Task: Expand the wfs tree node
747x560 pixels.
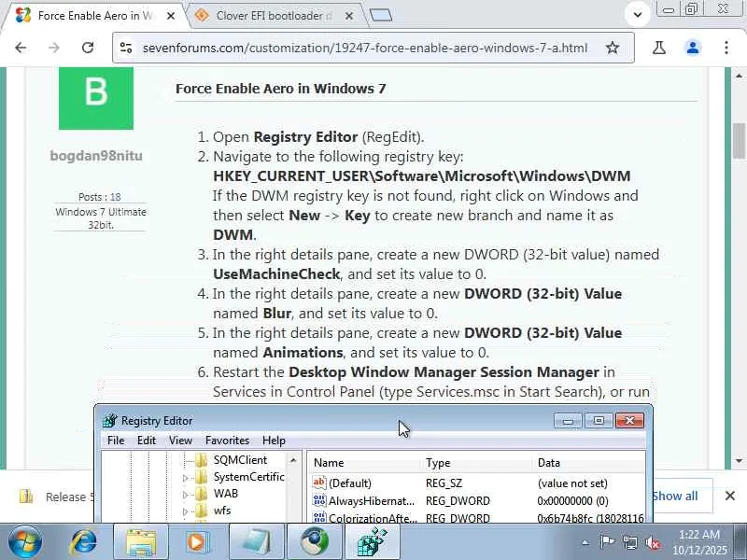Action: [x=186, y=511]
